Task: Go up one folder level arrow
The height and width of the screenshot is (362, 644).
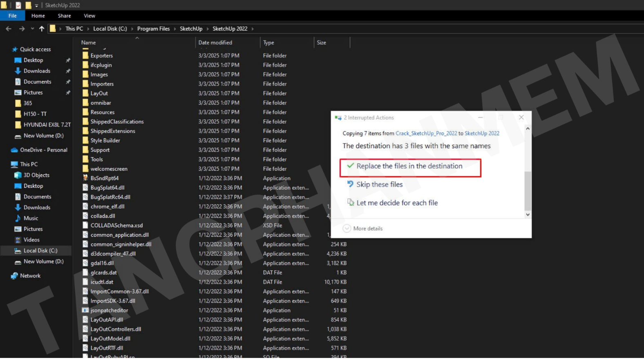Action: 42,29
